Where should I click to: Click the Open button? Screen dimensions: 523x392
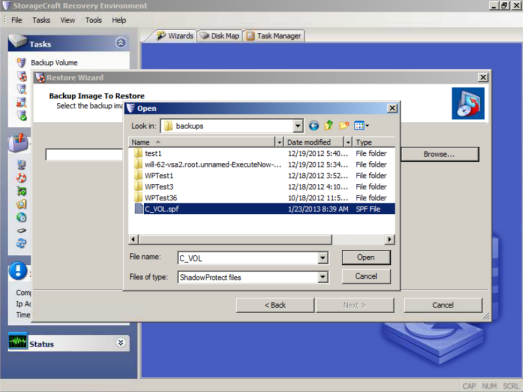[366, 257]
